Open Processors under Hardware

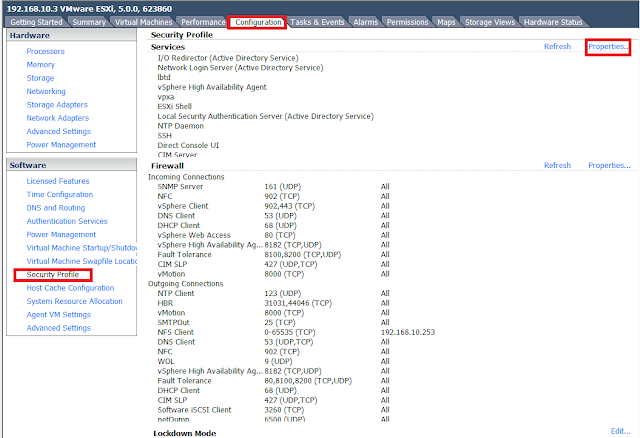click(x=45, y=51)
